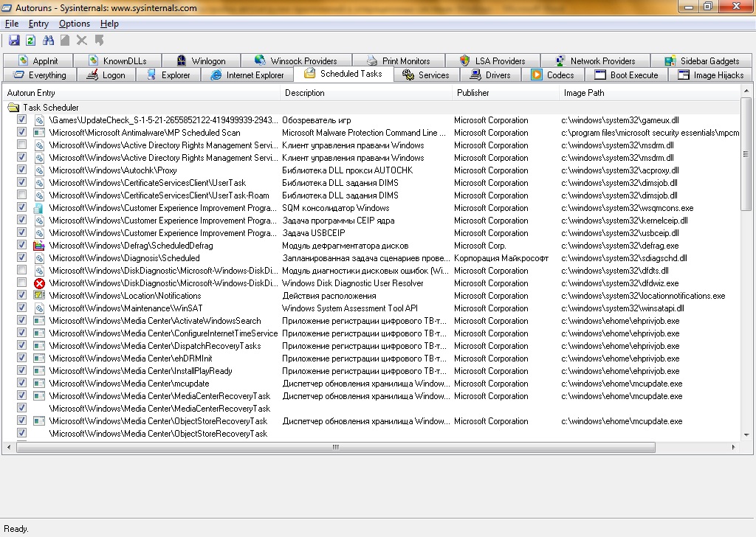Click the Properties page toolbar icon
Screen dimensions: 756x537
point(65,41)
